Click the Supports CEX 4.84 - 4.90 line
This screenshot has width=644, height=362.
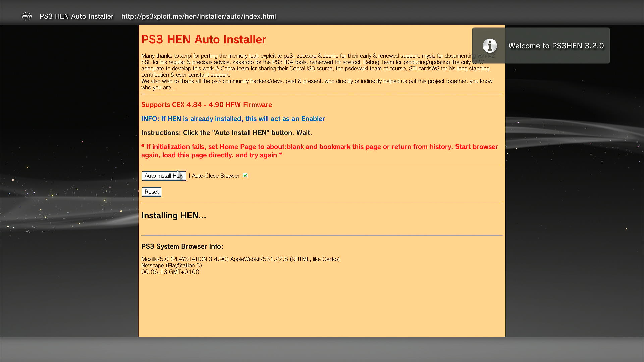pos(206,105)
